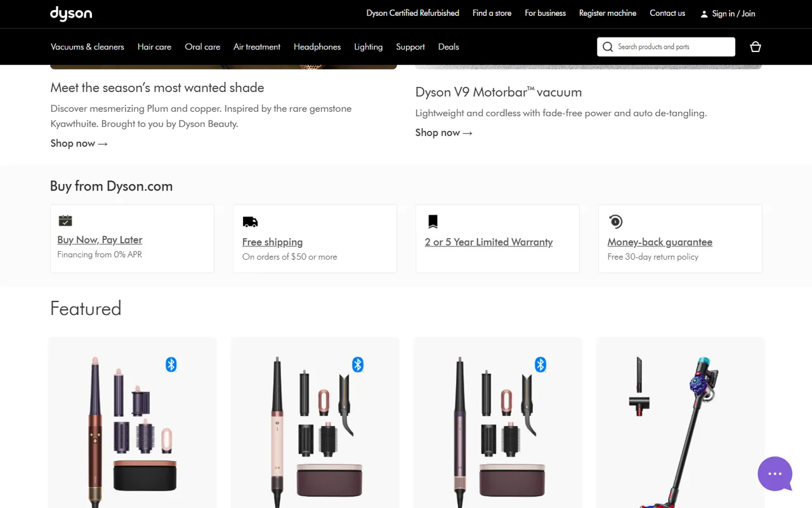Select the cordless vacuum featured product image
Screen dimensions: 812x508
(681, 423)
